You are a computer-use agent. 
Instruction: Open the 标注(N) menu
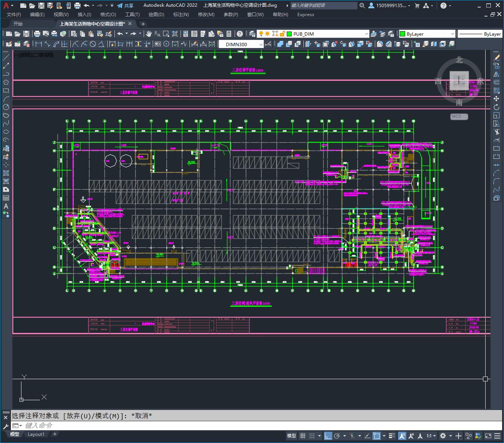pyautogui.click(x=181, y=14)
